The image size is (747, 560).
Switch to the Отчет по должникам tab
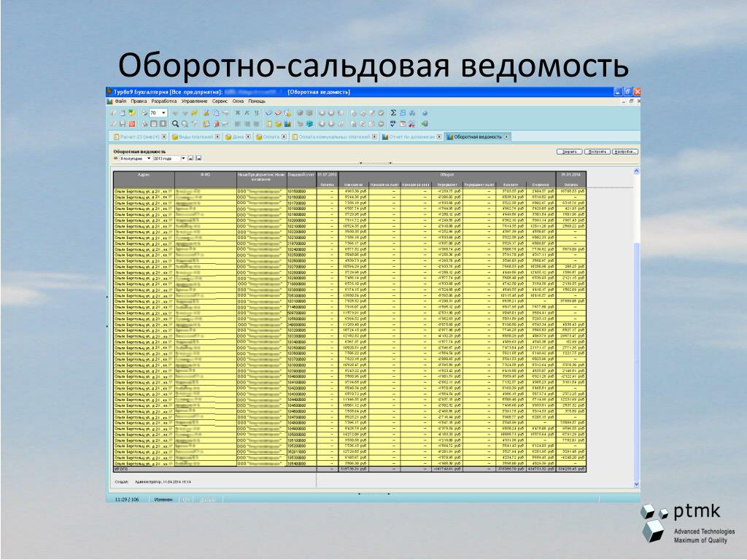[412, 136]
